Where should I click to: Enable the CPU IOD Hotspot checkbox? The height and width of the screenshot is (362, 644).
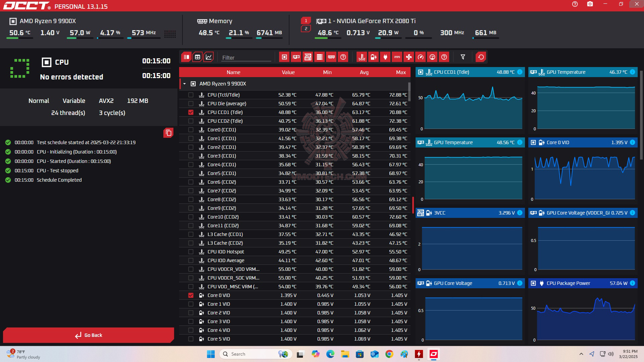(191, 252)
